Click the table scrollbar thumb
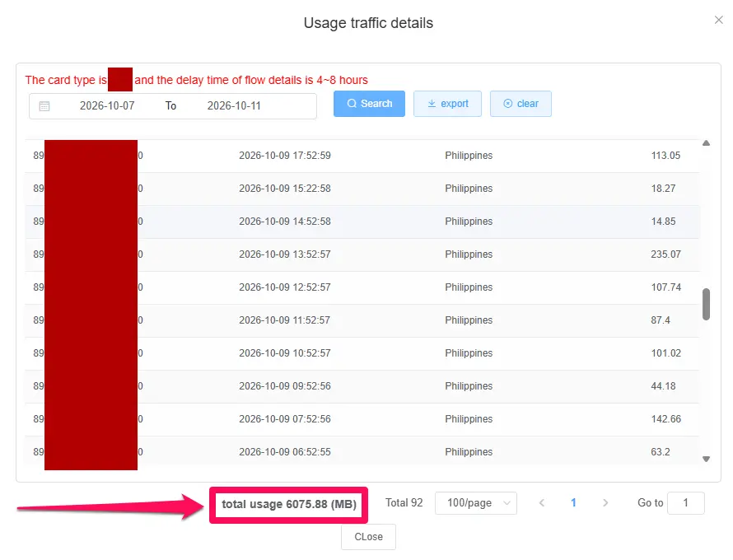733x560 pixels. [x=707, y=305]
